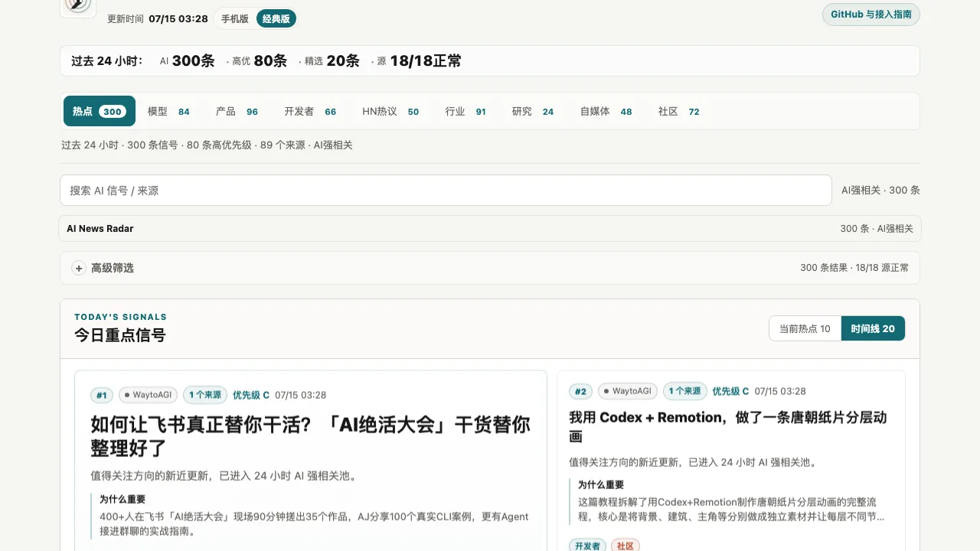Click WaytoAGI source chip on card #2
This screenshot has height=551, width=980.
pyautogui.click(x=628, y=391)
